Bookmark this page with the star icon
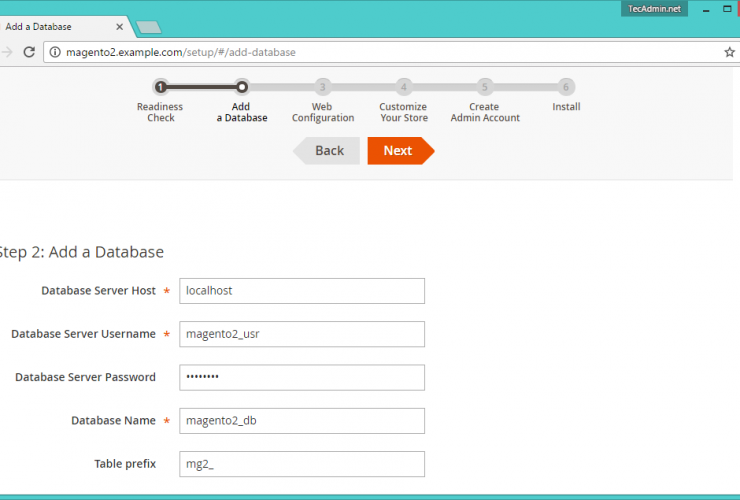Screen dimensions: 740x500 (x=729, y=52)
